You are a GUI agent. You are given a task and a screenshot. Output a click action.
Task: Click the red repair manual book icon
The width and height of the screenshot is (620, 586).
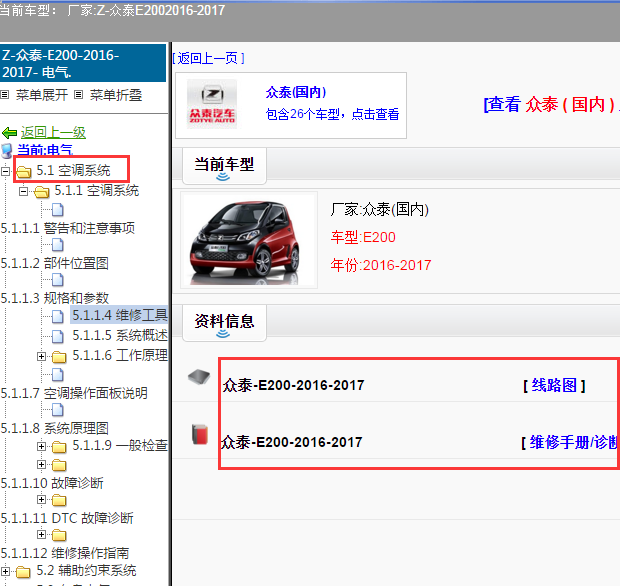[x=200, y=434]
